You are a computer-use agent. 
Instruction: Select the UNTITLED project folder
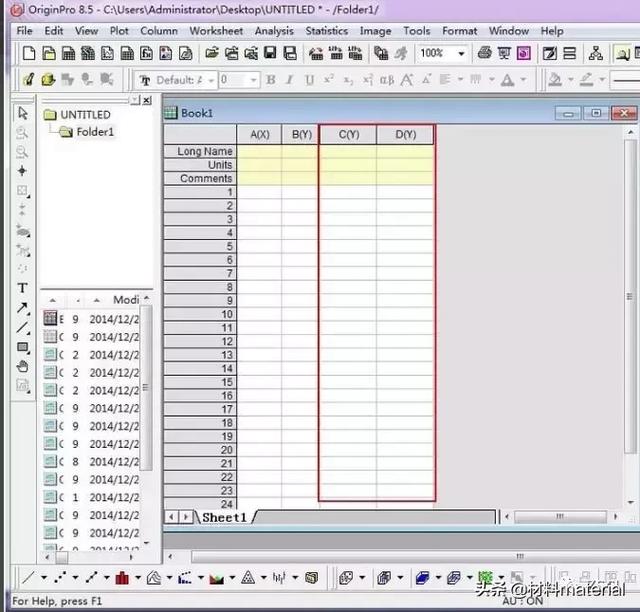point(77,115)
